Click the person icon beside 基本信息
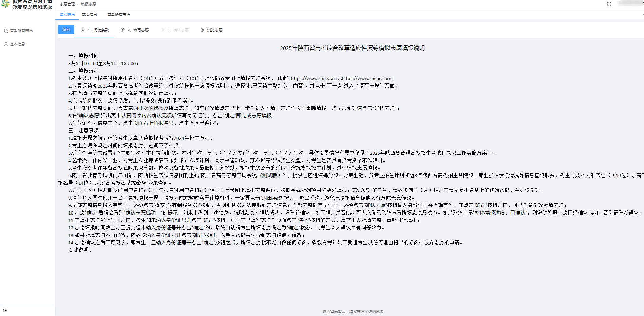Screen dimensions: 644x316 [6, 44]
